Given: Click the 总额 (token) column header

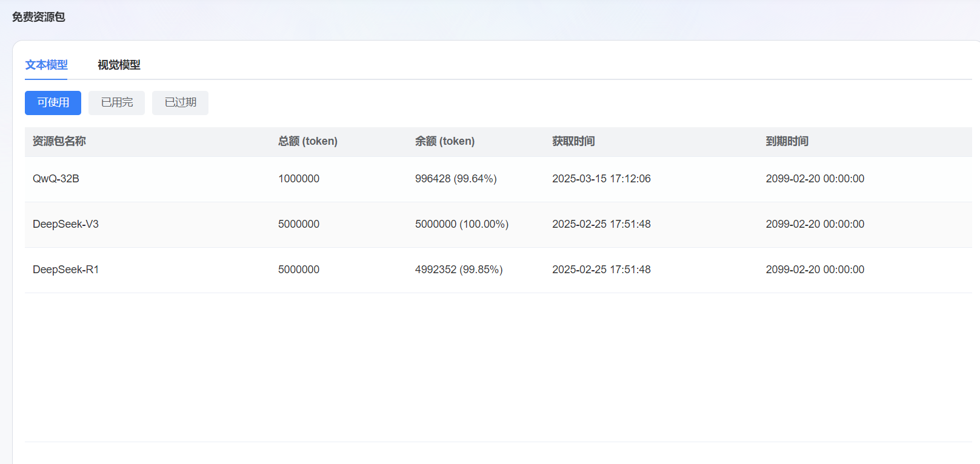Looking at the screenshot, I should pyautogui.click(x=308, y=141).
